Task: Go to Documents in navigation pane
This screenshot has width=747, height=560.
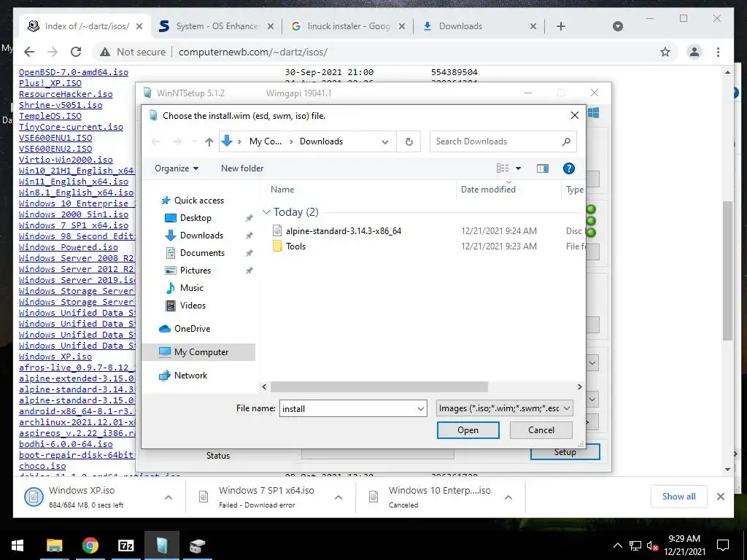Action: pos(202,253)
